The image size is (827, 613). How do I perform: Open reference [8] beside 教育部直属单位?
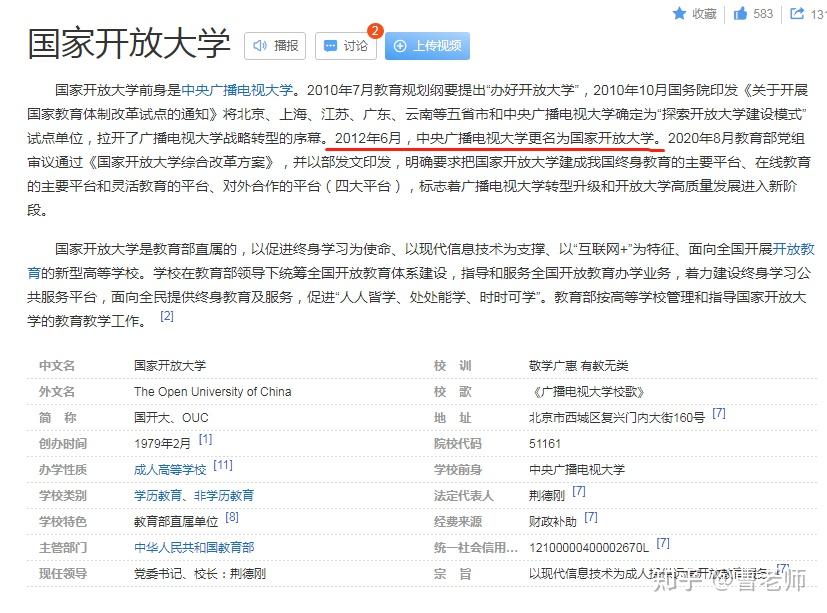[232, 517]
